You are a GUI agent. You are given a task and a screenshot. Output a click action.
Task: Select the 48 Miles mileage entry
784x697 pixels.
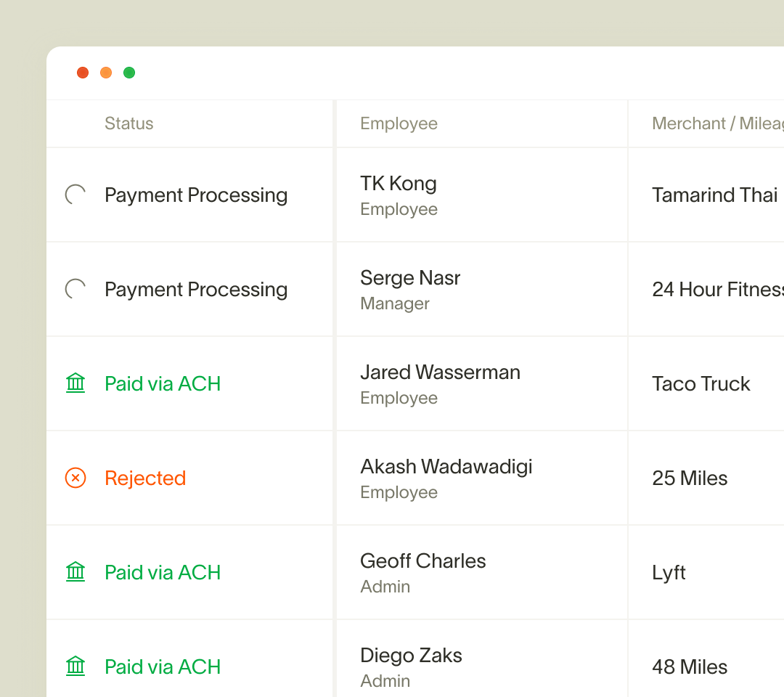[690, 667]
